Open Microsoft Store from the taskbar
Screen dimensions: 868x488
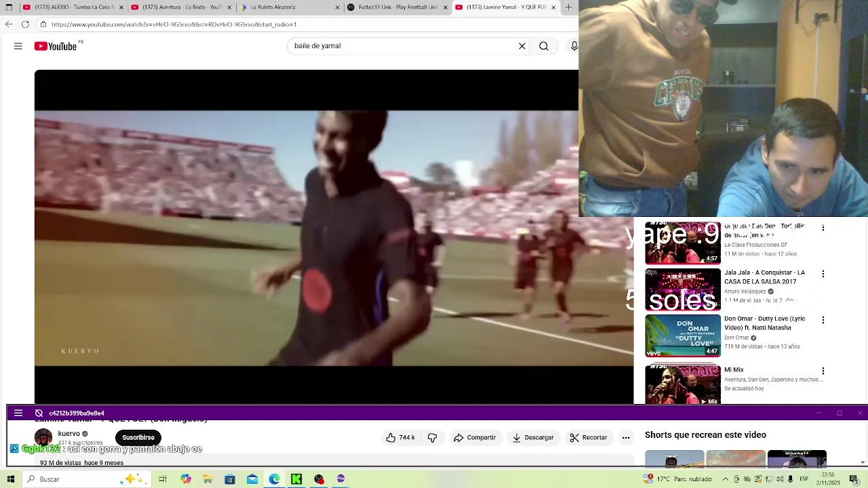tap(230, 479)
